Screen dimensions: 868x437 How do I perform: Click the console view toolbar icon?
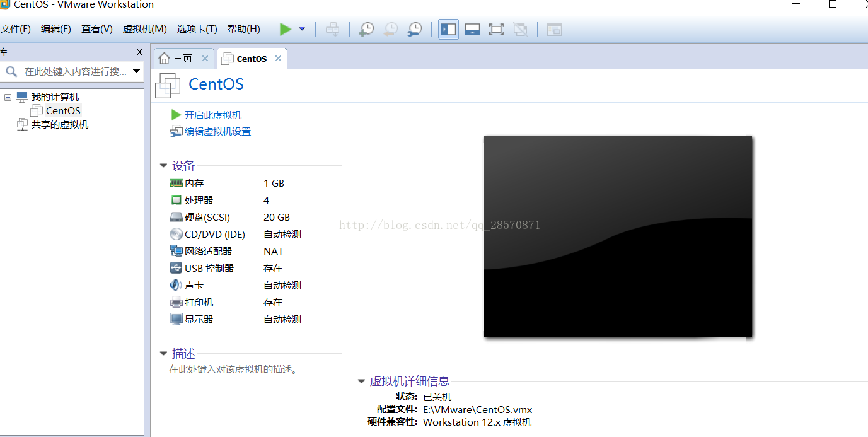coord(554,29)
